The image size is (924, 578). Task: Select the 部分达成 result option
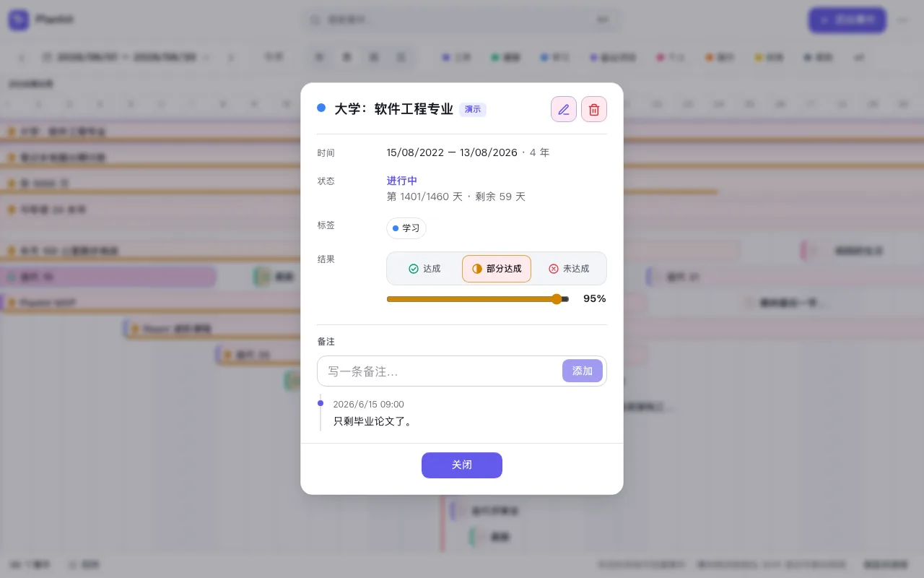497,269
